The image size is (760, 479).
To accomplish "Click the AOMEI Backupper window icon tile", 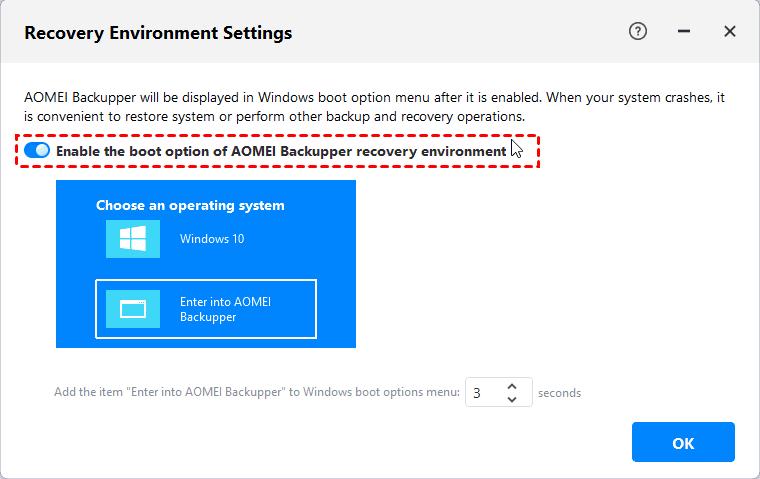I will (x=132, y=309).
